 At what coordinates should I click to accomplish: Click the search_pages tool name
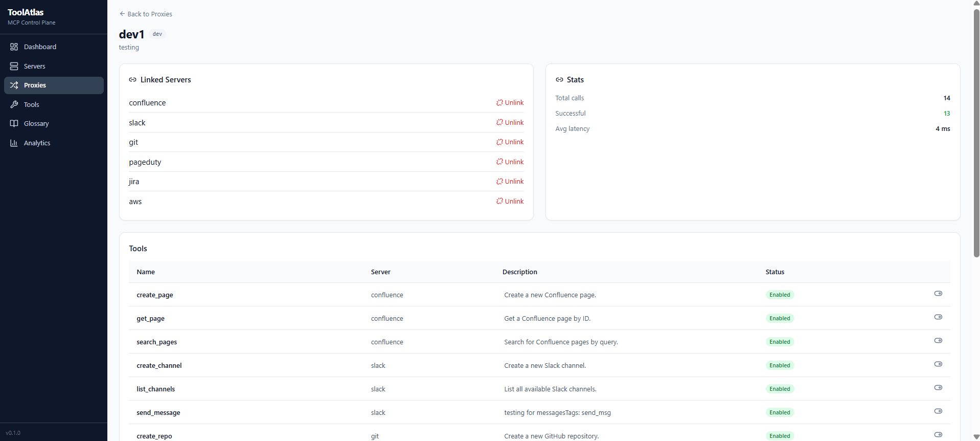[157, 342]
